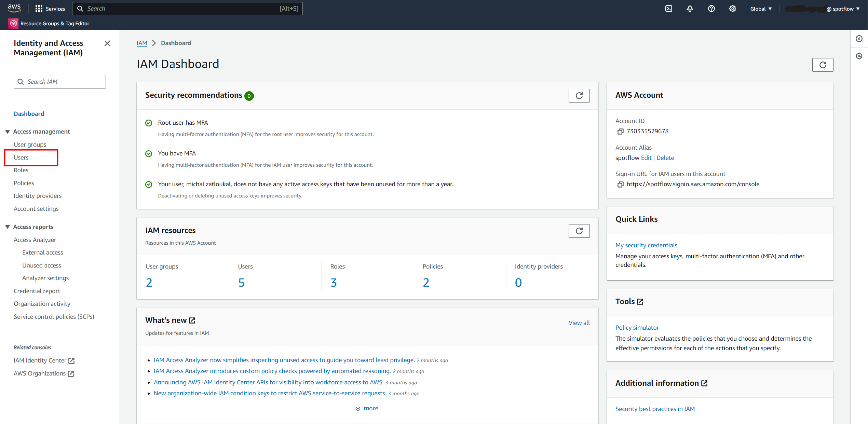Delete the account alias

(x=665, y=158)
